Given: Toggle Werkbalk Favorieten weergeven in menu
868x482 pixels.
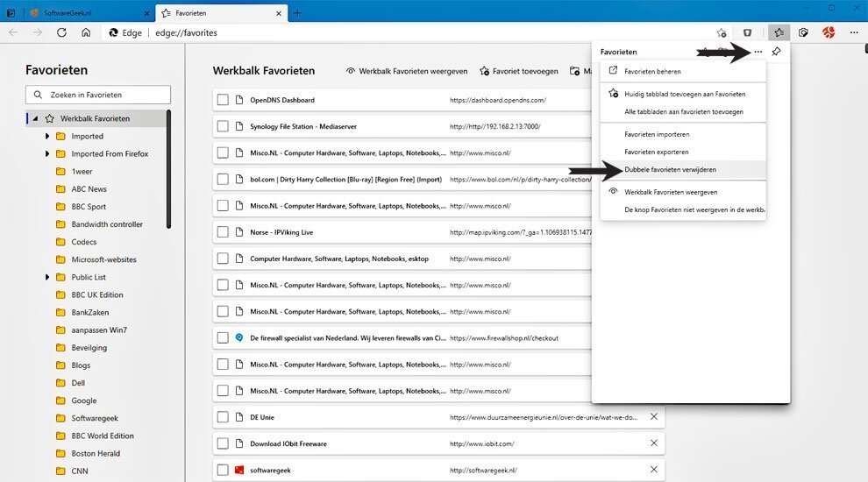Looking at the screenshot, I should tap(683, 192).
